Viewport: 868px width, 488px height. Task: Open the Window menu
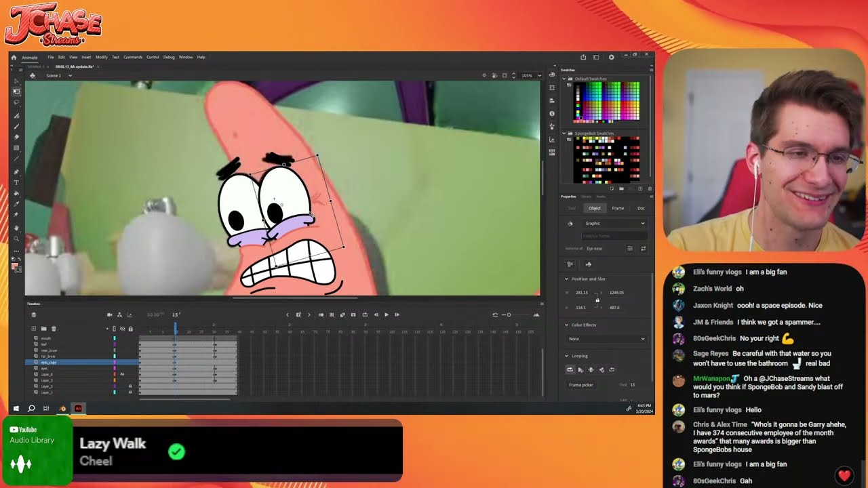coord(186,57)
